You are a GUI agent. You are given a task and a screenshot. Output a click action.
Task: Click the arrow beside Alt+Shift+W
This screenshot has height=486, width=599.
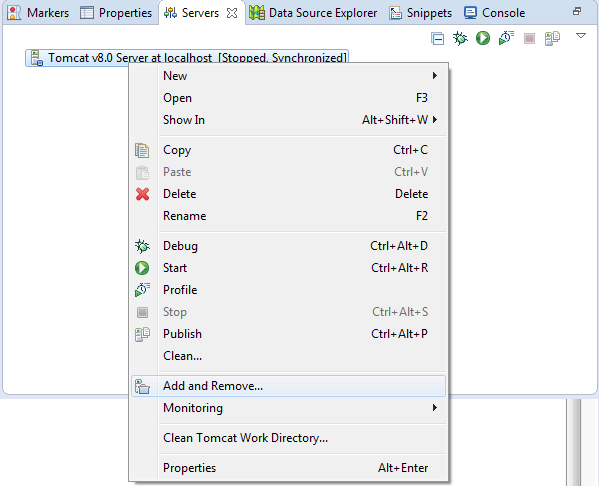[x=435, y=120]
